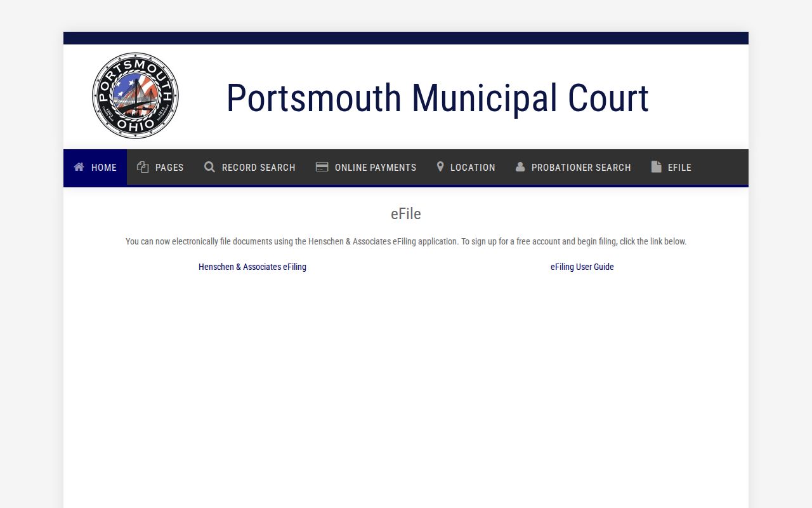The image size is (812, 508).
Task: Select LOCATION menu label
Action: pos(473,168)
